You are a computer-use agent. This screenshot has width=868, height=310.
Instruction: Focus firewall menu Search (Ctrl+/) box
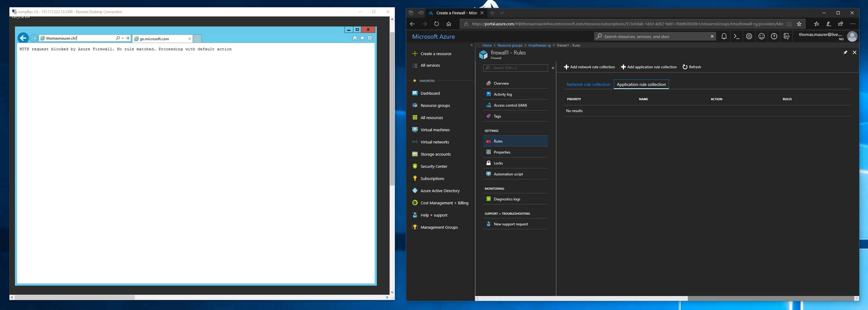[x=516, y=68]
